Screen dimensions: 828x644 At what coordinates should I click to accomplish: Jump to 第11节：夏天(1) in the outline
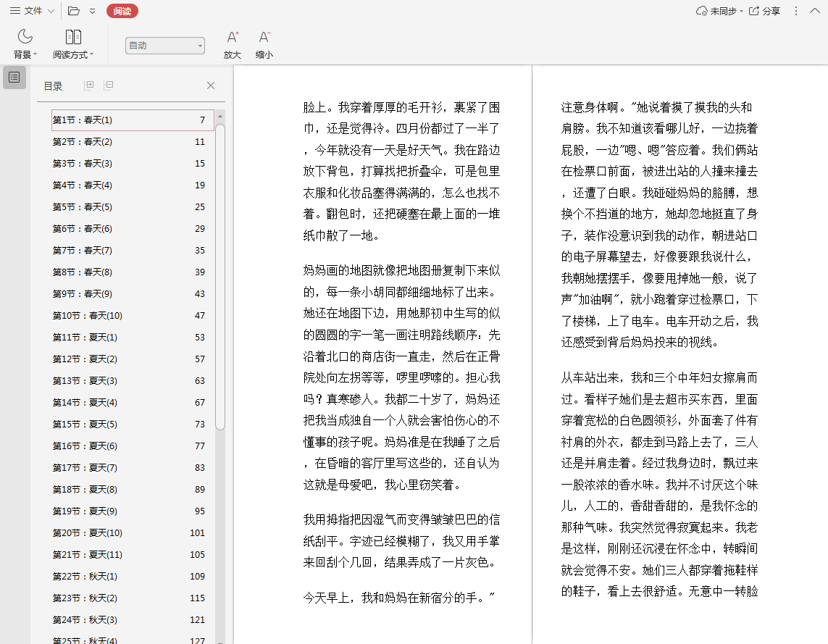(85, 338)
